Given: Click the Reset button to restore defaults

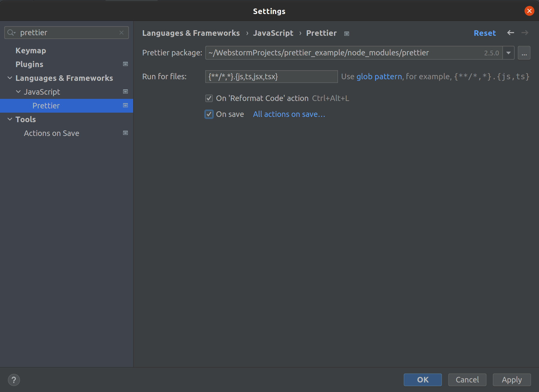Looking at the screenshot, I should tap(485, 33).
